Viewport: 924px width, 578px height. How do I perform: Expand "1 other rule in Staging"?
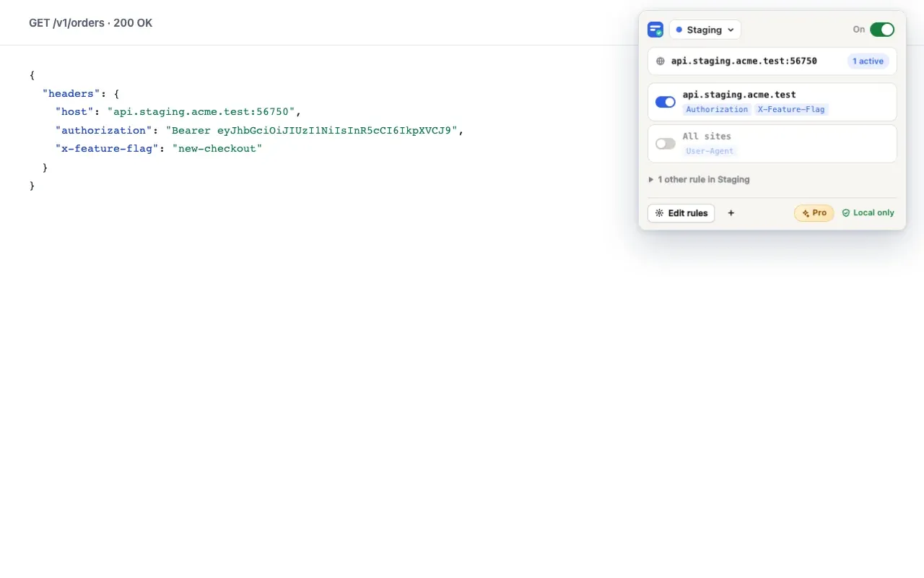[x=699, y=179]
